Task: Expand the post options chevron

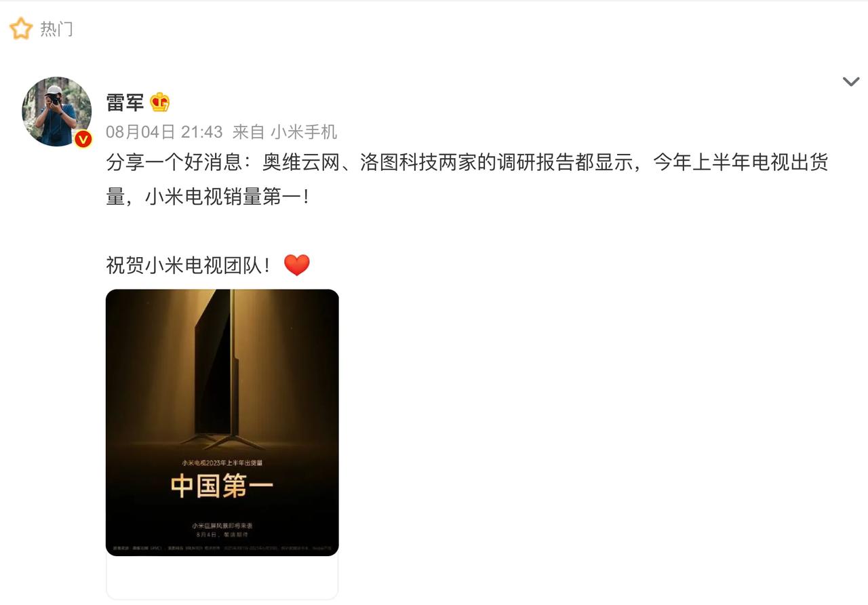Action: 851,82
